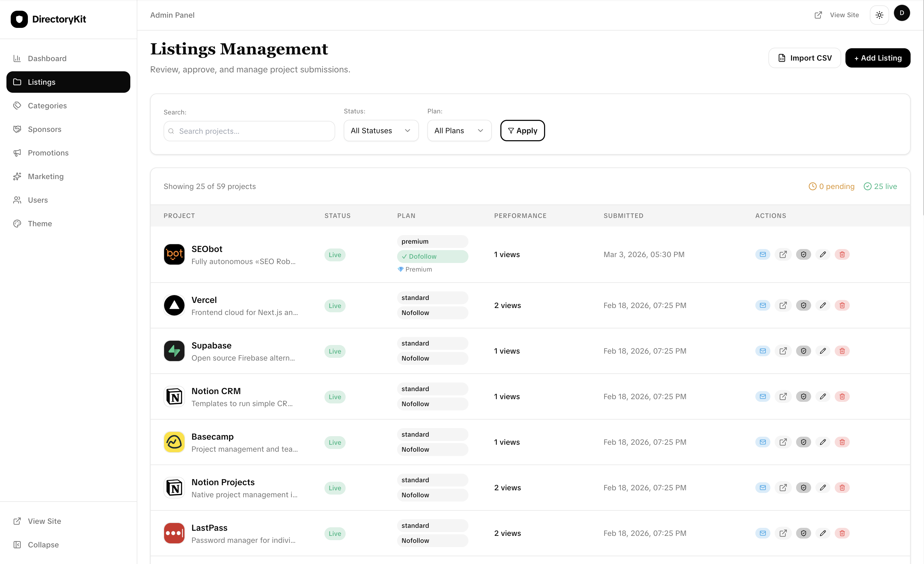Click the Search projects input field
924x564 pixels.
pyautogui.click(x=249, y=131)
